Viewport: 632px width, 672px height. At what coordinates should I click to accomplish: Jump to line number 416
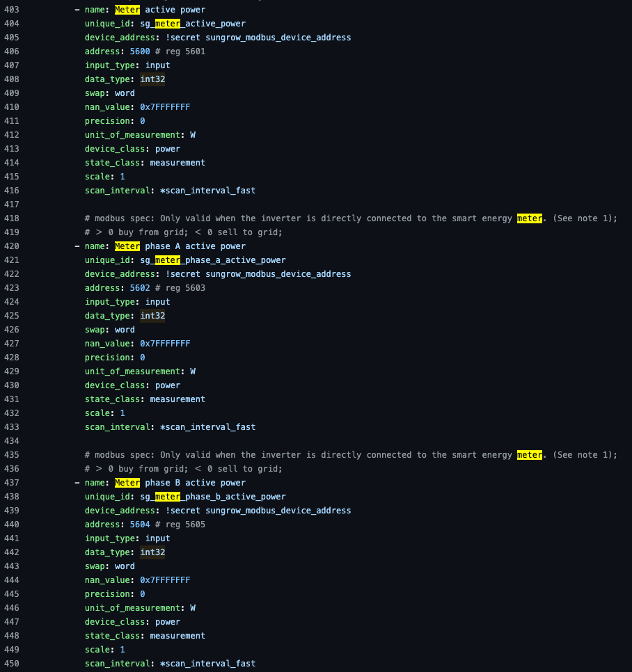coord(12,191)
